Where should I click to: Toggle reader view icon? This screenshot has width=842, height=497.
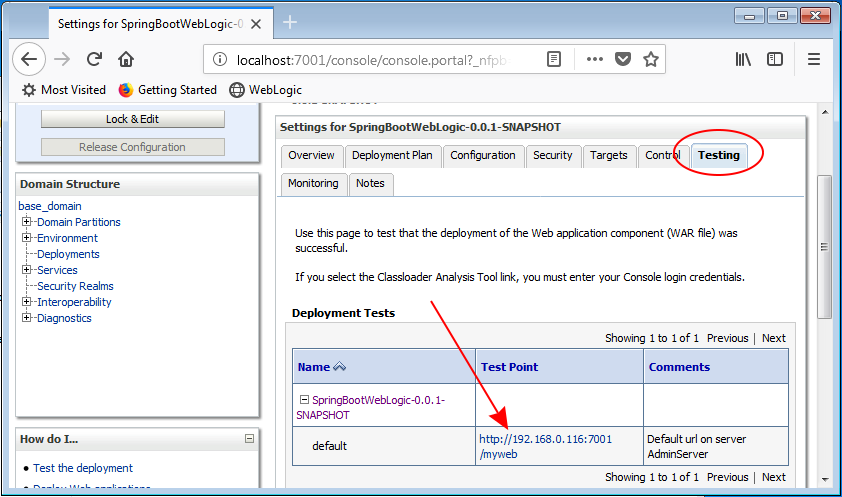click(x=554, y=59)
